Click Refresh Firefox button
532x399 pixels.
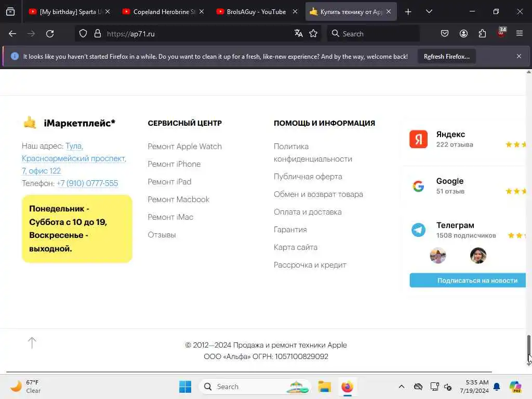(446, 57)
